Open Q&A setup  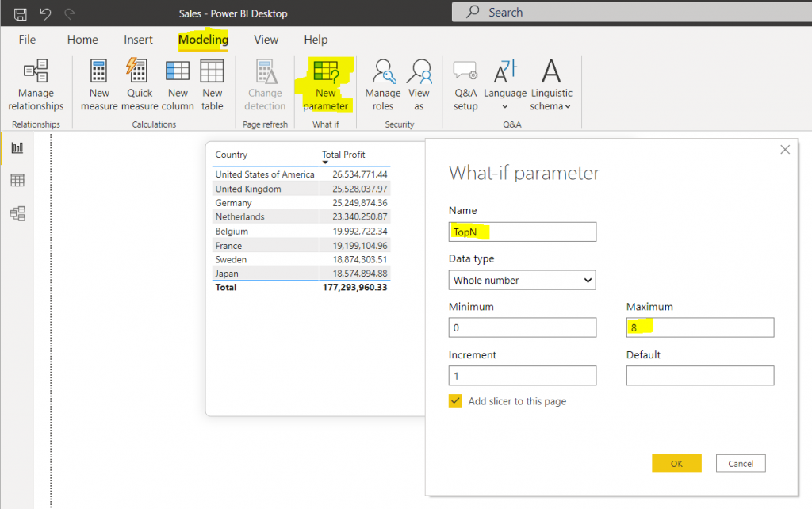[465, 86]
